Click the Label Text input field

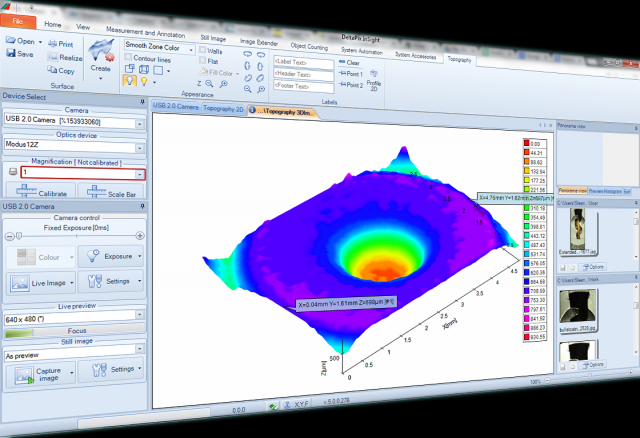coord(303,63)
